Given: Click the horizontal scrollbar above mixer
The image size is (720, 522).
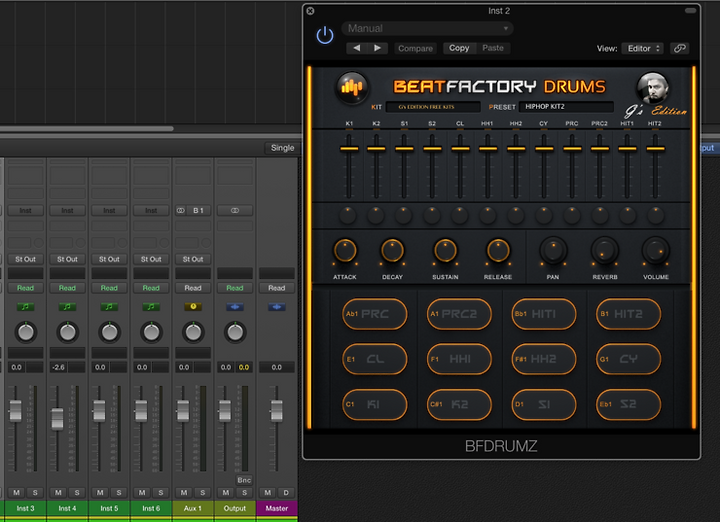Looking at the screenshot, I should click(86, 129).
